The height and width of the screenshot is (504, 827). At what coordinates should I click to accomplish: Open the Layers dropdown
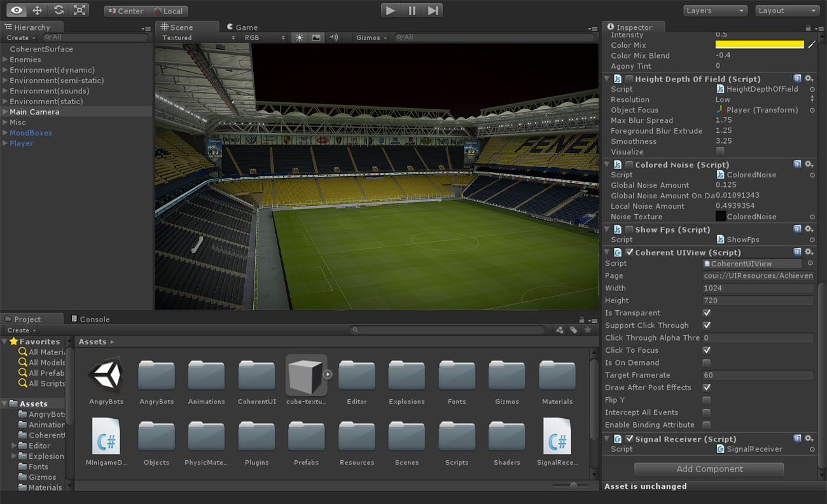point(715,11)
